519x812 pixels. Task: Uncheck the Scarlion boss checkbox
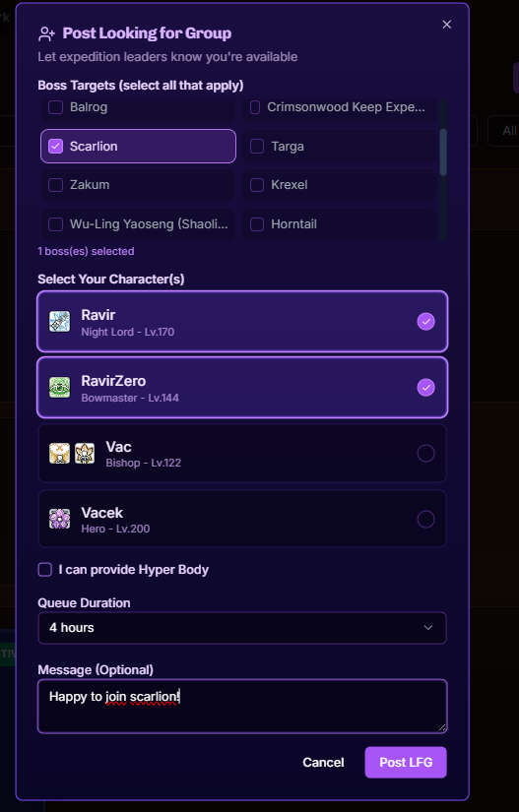pyautogui.click(x=55, y=146)
